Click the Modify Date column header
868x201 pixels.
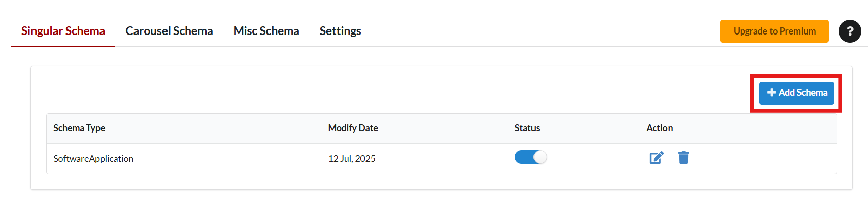pyautogui.click(x=353, y=128)
